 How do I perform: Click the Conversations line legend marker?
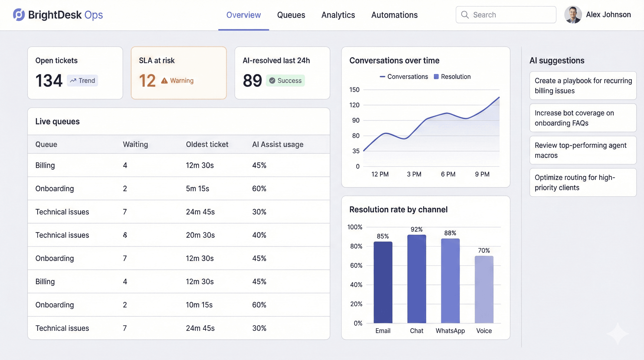[x=383, y=77]
